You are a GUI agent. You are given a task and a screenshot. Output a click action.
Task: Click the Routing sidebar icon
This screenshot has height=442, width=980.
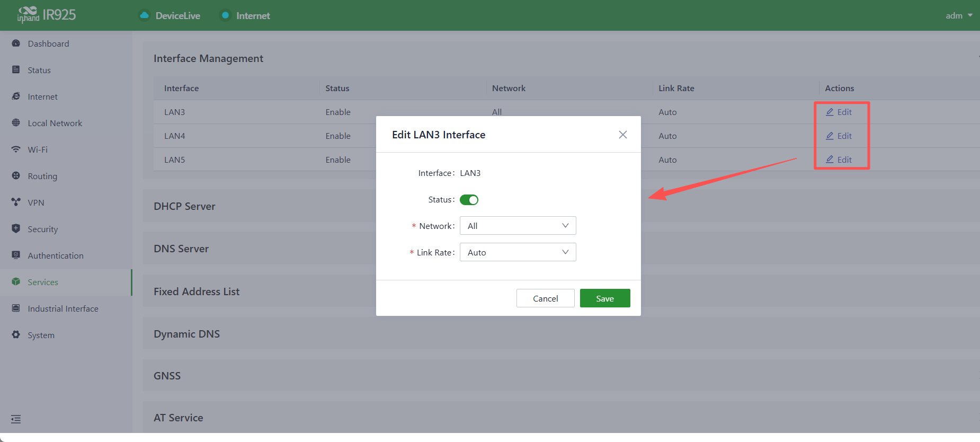click(16, 176)
